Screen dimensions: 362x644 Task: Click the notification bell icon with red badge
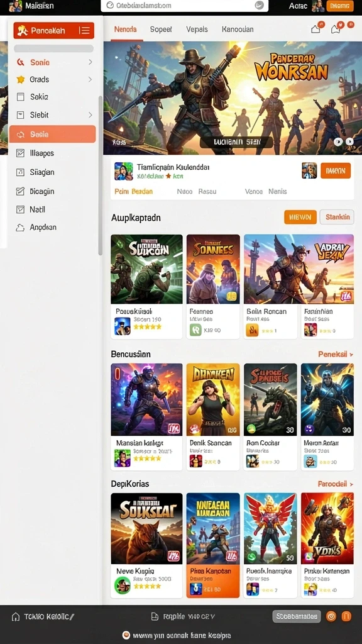[x=336, y=29]
